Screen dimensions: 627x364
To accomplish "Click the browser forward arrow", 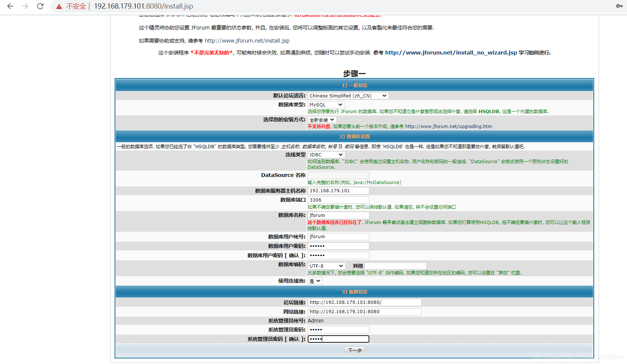I will coord(25,6).
